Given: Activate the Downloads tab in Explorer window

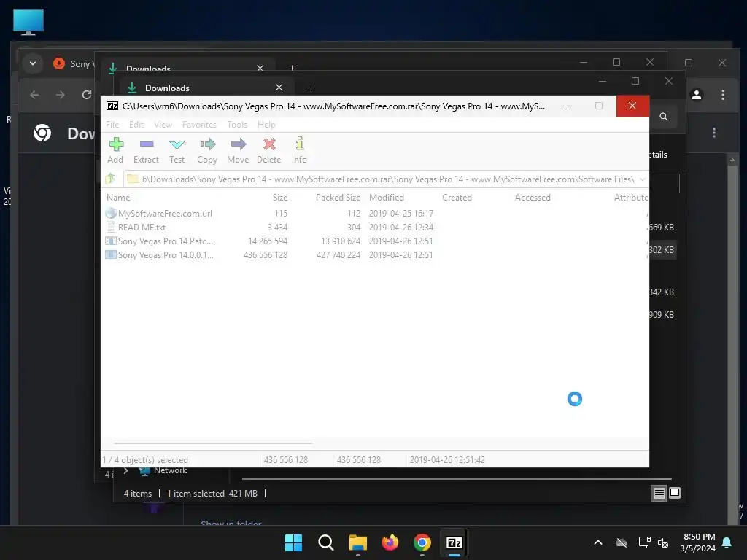Looking at the screenshot, I should (167, 88).
